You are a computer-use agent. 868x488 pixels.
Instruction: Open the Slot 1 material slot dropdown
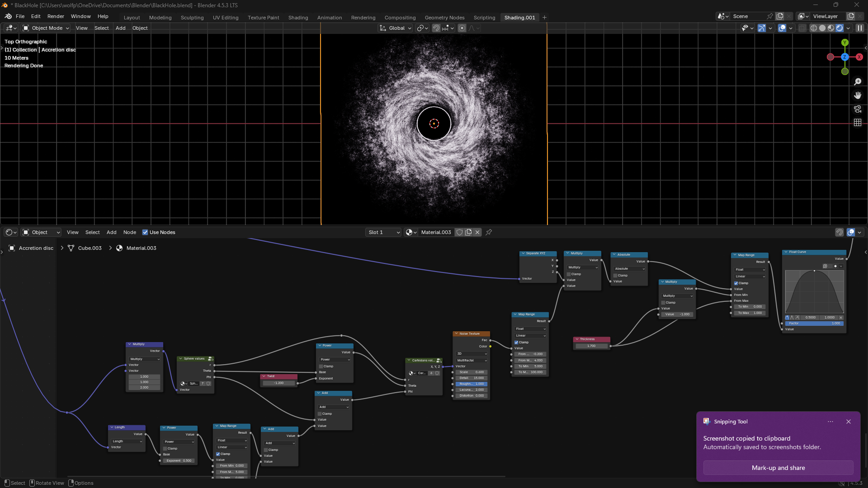point(383,232)
